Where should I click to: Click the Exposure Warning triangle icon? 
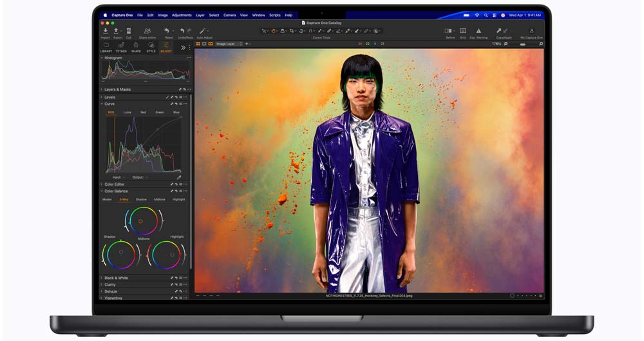tap(478, 31)
